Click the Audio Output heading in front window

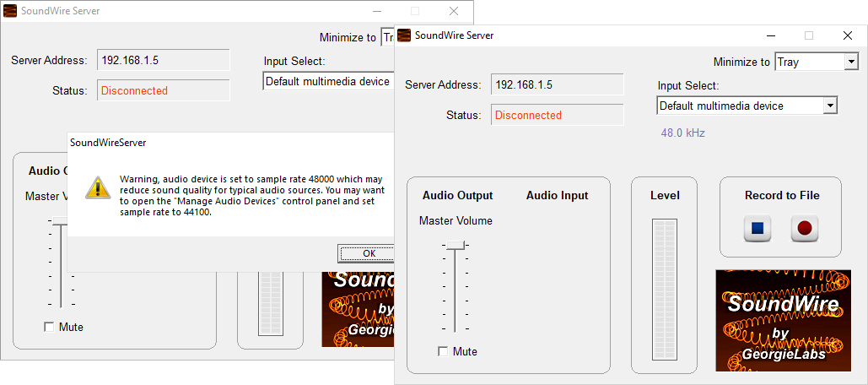click(x=457, y=196)
